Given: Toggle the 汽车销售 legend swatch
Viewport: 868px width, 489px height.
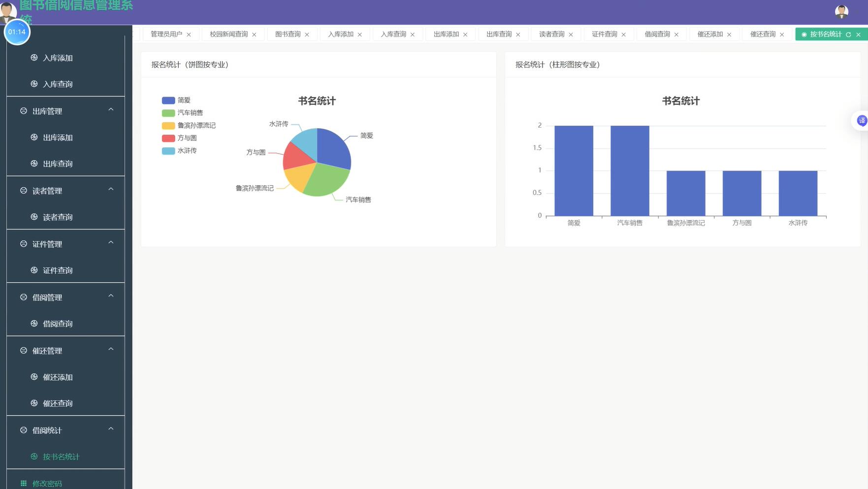Looking at the screenshot, I should point(168,113).
